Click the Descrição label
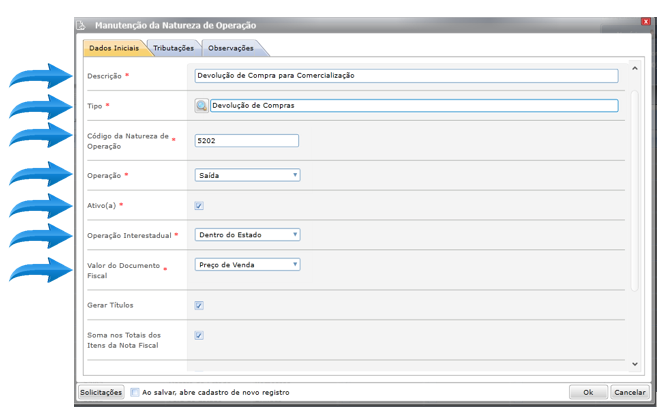 (104, 76)
